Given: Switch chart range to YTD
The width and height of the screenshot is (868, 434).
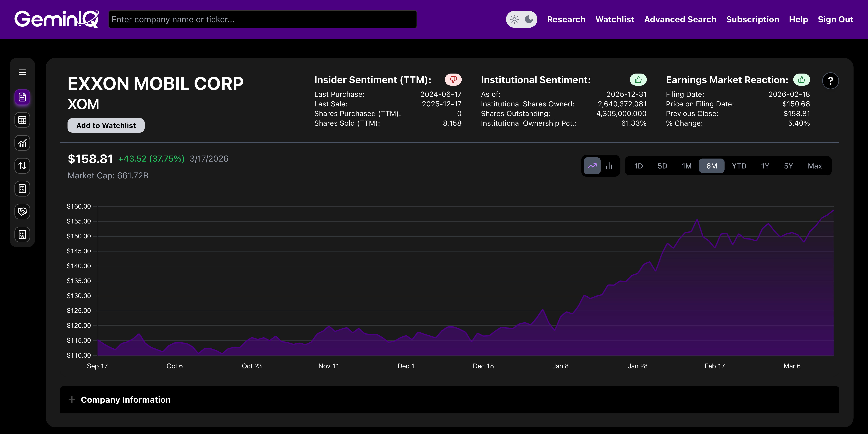Looking at the screenshot, I should click(x=739, y=166).
